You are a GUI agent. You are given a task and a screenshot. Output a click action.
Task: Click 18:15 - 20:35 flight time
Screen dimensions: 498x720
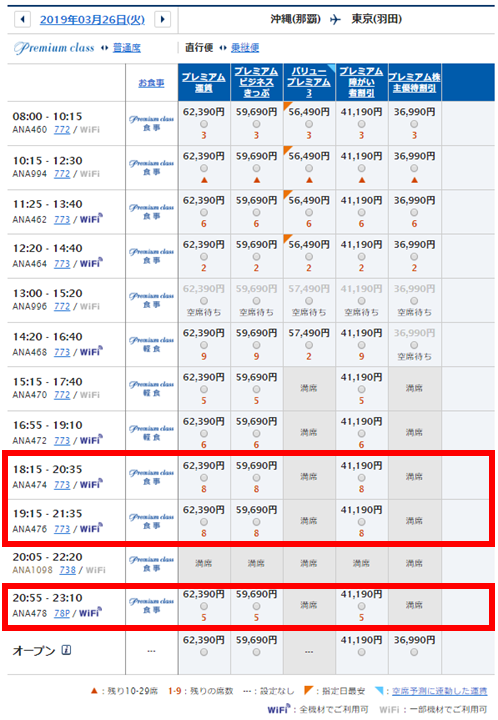(47, 469)
